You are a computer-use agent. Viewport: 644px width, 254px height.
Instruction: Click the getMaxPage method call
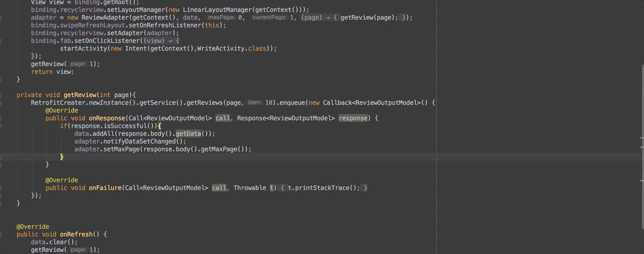coord(219,149)
